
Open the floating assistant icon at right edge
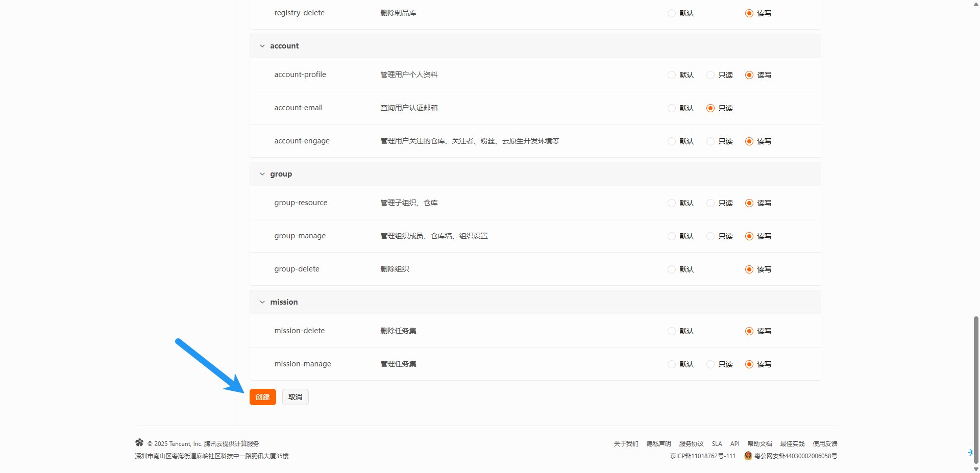pyautogui.click(x=970, y=452)
